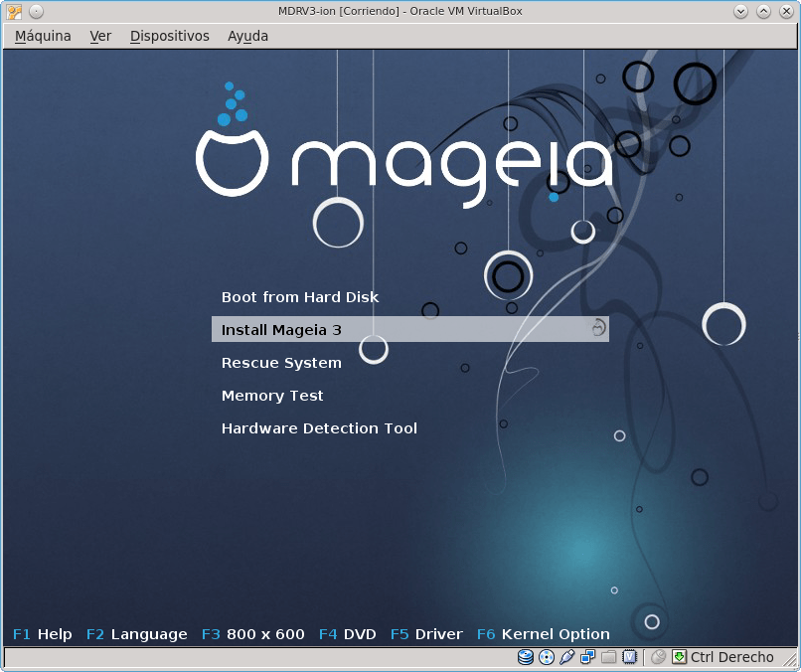Select the Memory Test option

point(272,396)
